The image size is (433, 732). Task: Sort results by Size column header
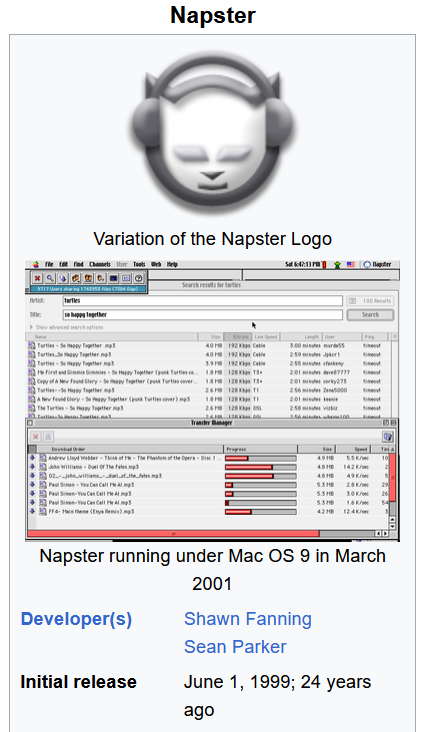tap(211, 337)
